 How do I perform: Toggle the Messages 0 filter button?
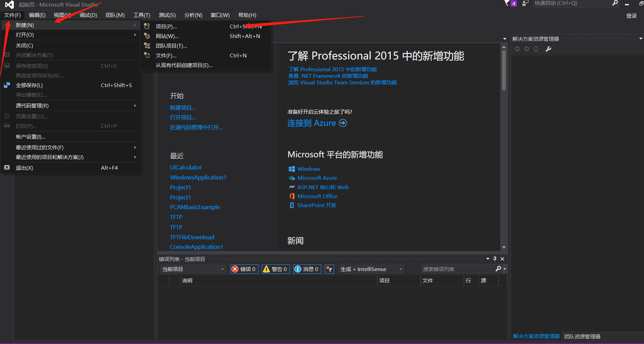[307, 269]
